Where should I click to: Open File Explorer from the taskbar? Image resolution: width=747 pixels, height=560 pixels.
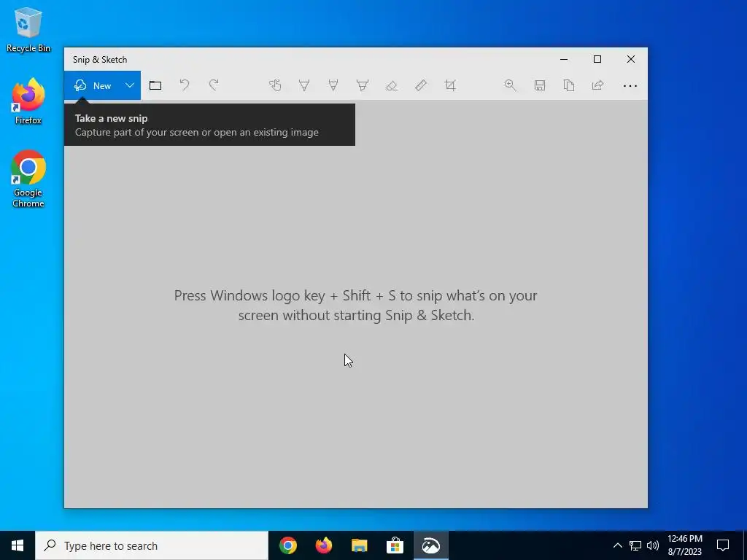(360, 545)
